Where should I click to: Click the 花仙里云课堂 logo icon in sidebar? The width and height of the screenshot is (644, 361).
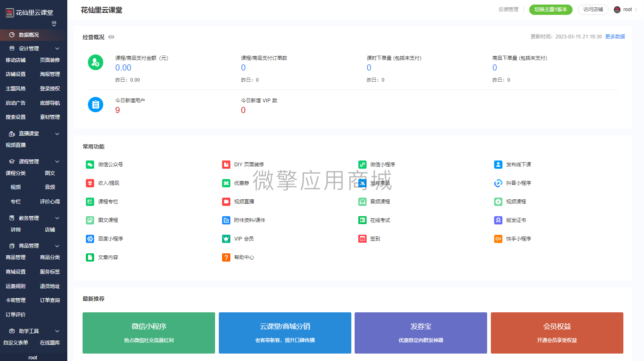pos(9,13)
